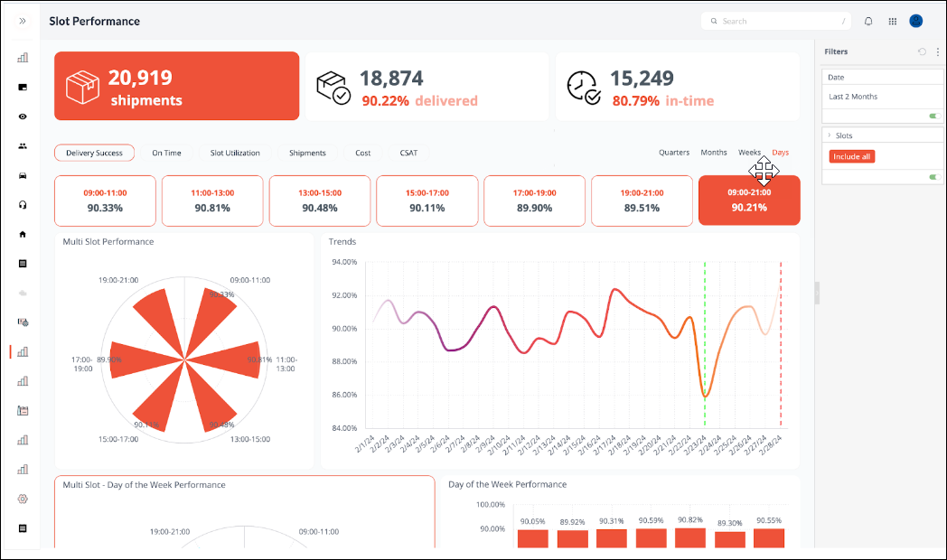Open the list icon just below the home icon

point(23,264)
